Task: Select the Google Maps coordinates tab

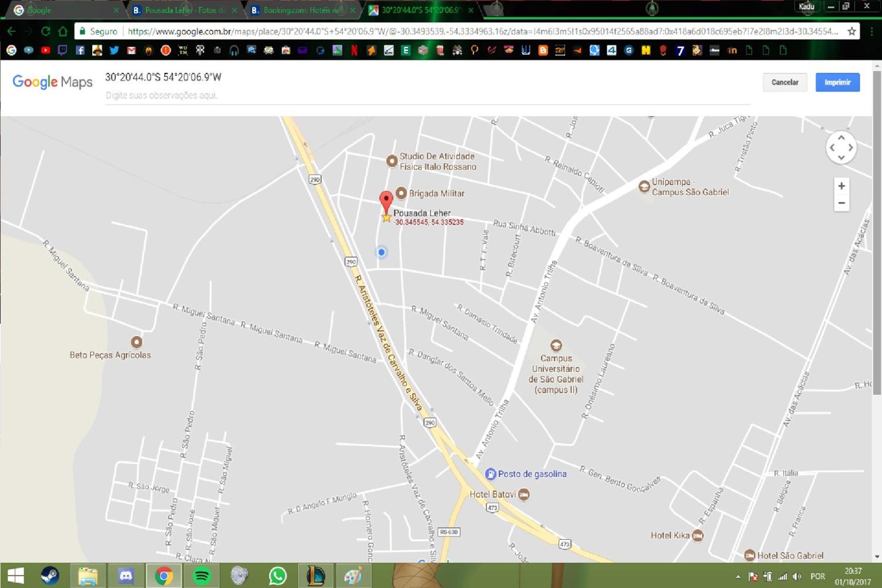Action: point(420,10)
